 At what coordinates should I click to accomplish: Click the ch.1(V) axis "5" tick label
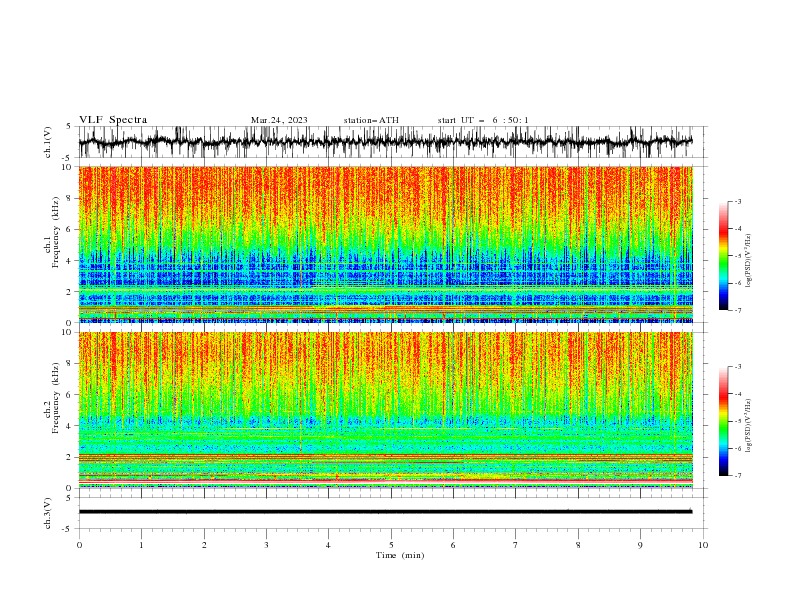[x=70, y=127]
